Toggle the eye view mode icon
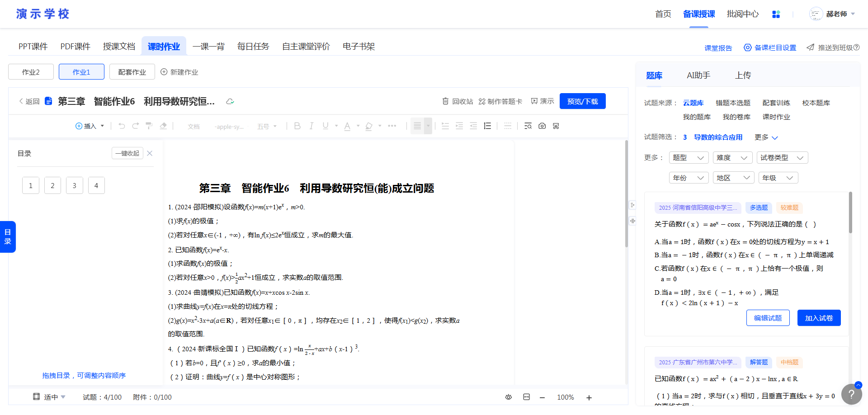 click(508, 397)
